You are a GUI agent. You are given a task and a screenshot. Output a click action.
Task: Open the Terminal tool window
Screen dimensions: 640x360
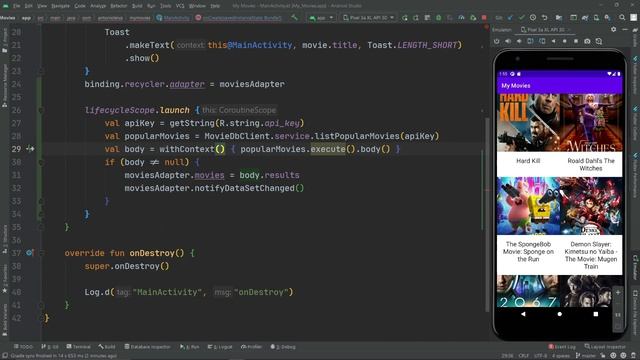click(78, 347)
